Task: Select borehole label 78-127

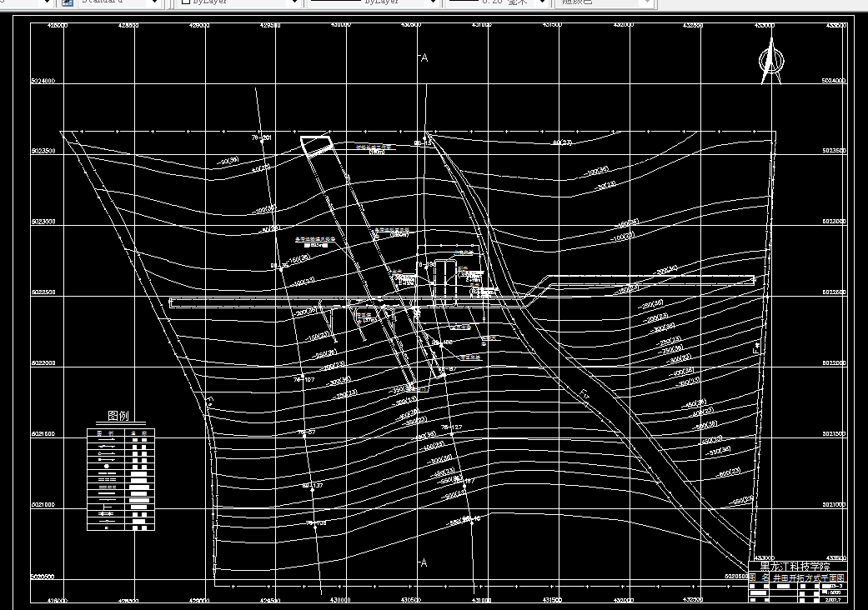Action: (x=452, y=427)
